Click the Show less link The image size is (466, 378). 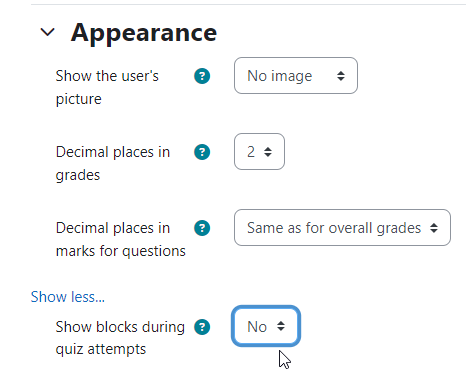coord(68,297)
